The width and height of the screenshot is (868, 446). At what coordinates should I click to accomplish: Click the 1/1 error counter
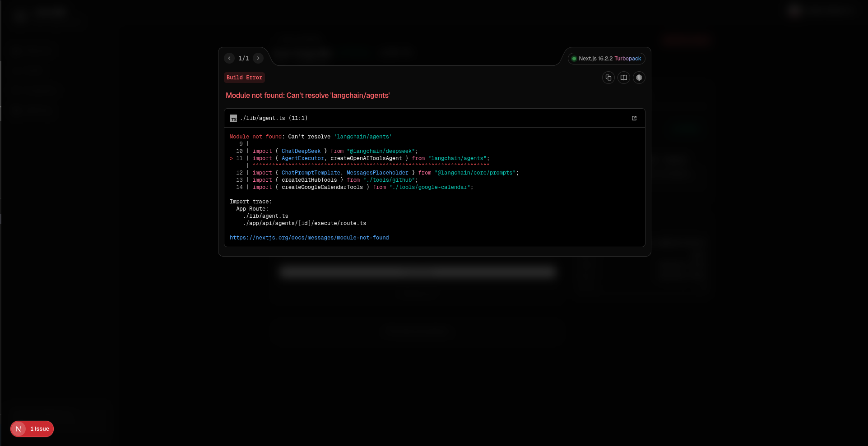(244, 58)
